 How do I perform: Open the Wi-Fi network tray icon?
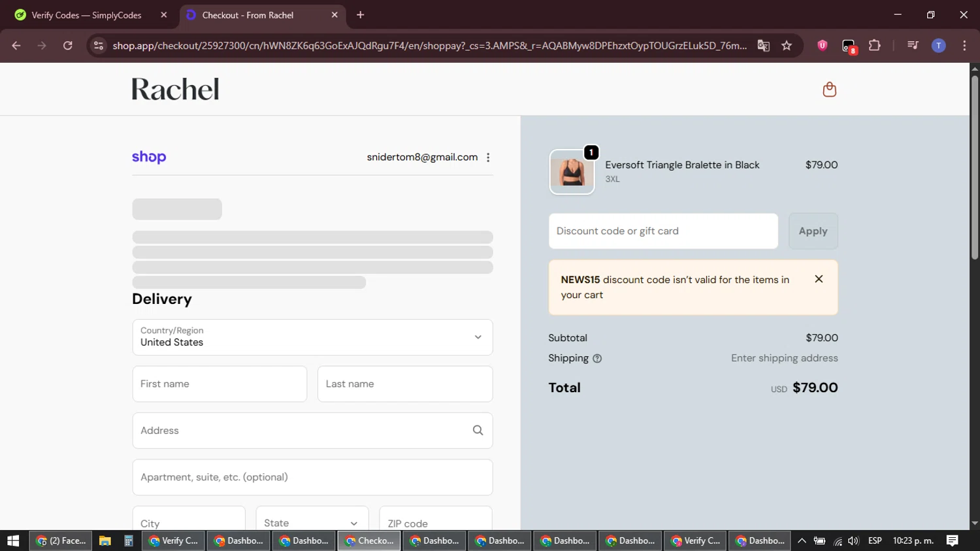838,541
